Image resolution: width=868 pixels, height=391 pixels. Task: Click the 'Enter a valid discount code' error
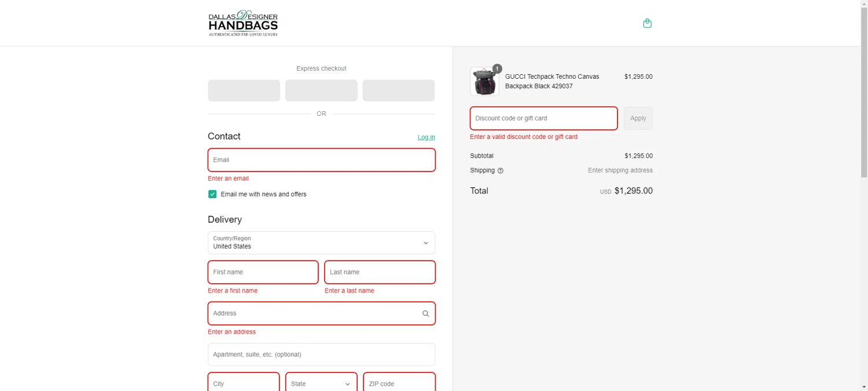[524, 137]
